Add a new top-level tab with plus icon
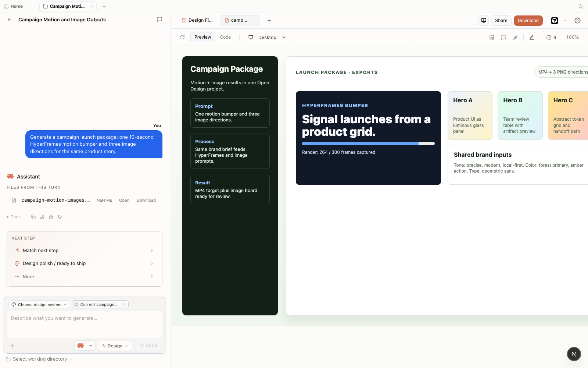This screenshot has width=588, height=368. [x=104, y=6]
